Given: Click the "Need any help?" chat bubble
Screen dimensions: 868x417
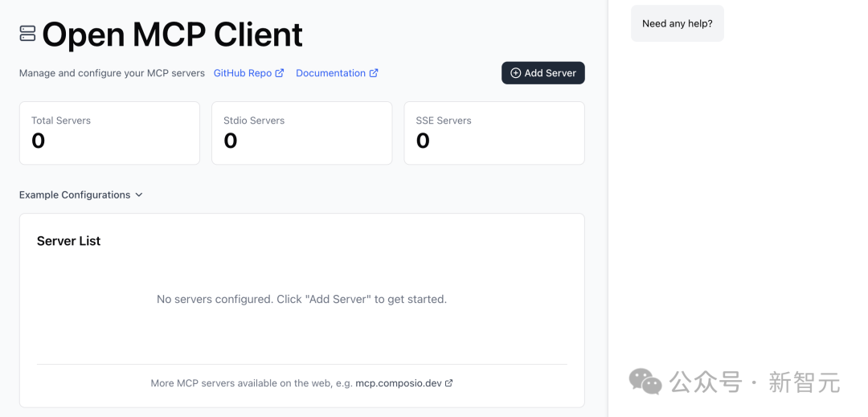Looking at the screenshot, I should [x=677, y=24].
